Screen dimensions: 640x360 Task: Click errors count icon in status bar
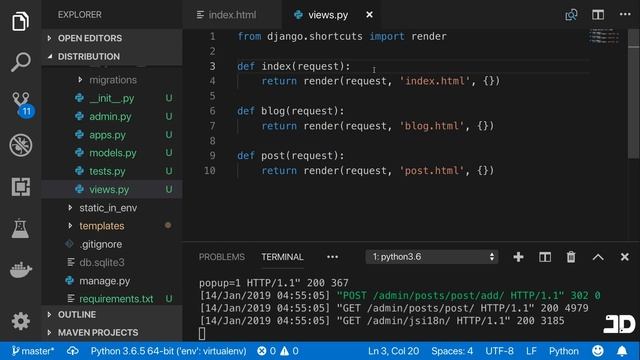tap(267, 351)
